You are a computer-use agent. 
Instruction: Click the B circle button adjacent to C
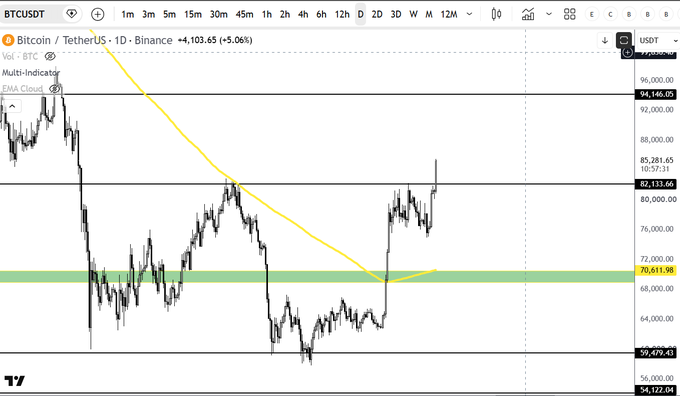click(629, 14)
